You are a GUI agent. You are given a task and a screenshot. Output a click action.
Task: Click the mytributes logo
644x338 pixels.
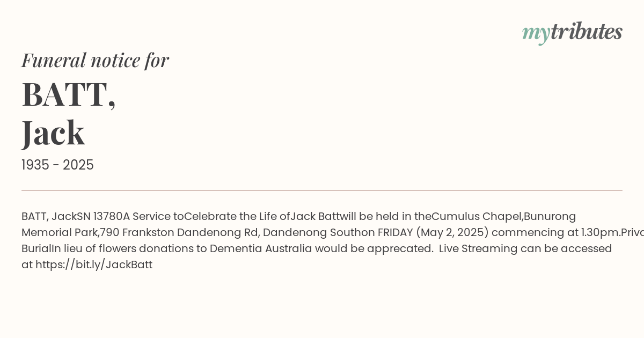(572, 33)
